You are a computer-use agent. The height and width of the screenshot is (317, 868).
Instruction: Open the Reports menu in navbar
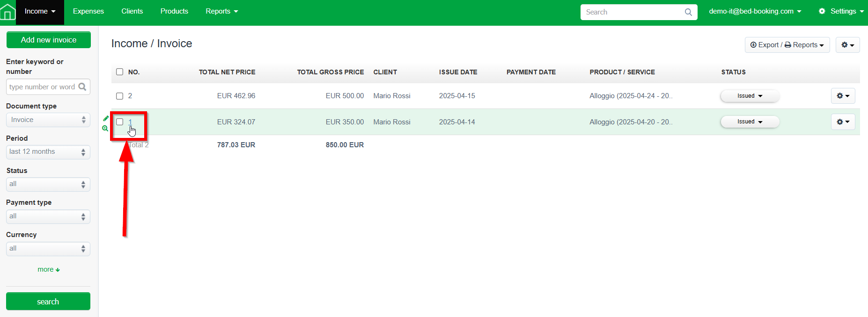(x=222, y=11)
